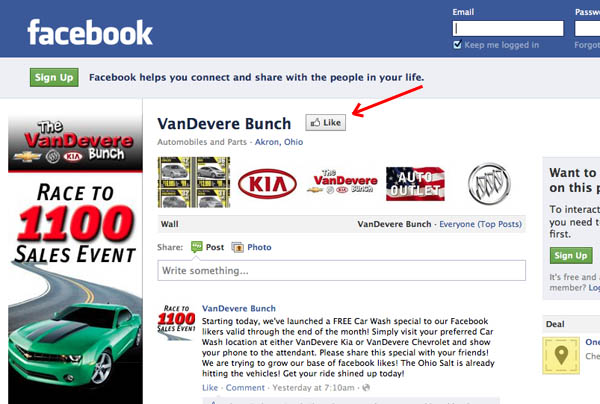600x404 pixels.
Task: Select the Photo share option
Action: (251, 247)
